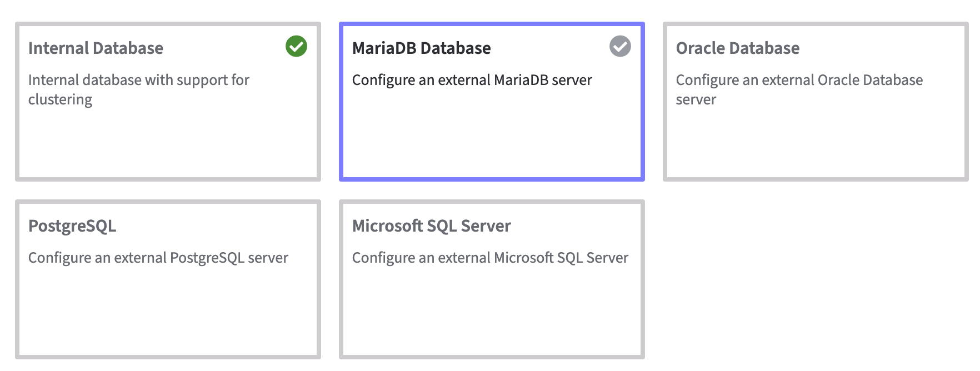
Task: Click "Internal database with support for clustering" description
Action: [x=138, y=89]
